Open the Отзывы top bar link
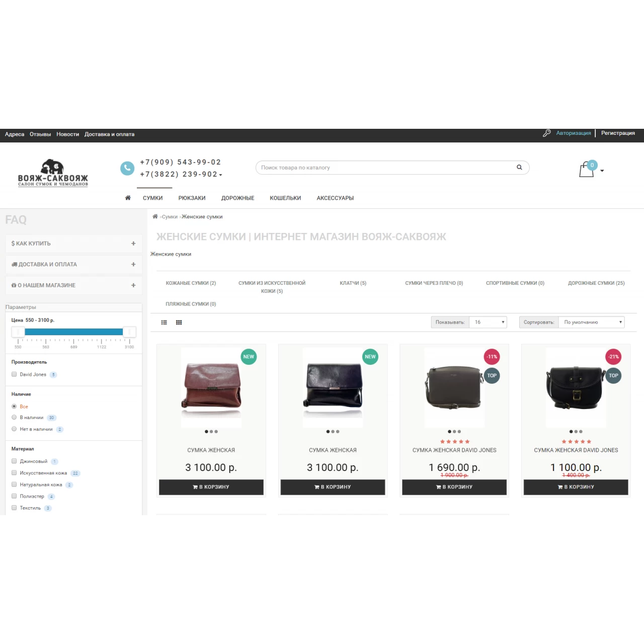Viewport: 644px width, 644px height. pos(40,134)
